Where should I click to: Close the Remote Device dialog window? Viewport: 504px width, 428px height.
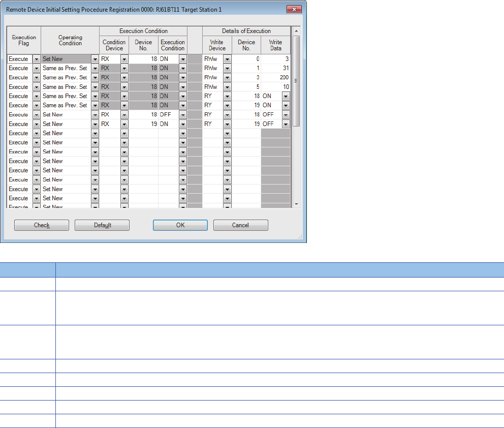(292, 9)
